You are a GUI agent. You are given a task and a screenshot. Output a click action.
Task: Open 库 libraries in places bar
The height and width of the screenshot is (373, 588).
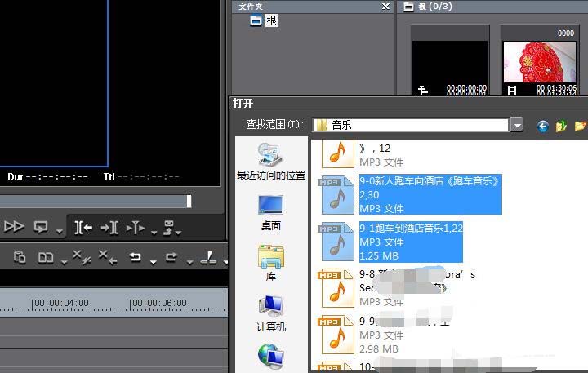point(271,263)
